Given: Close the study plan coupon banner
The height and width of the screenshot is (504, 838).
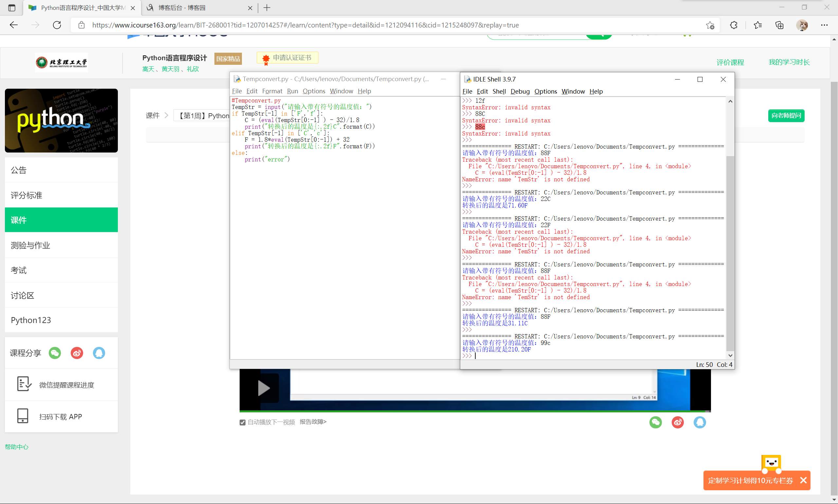Looking at the screenshot, I should pyautogui.click(x=803, y=480).
